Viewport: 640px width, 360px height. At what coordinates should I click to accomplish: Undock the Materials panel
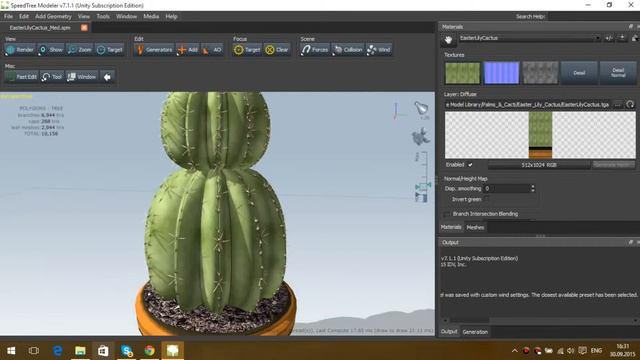631,27
